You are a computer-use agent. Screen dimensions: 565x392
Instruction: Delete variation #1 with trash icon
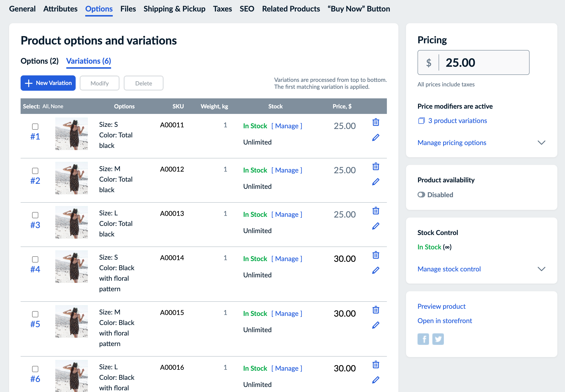coord(376,122)
